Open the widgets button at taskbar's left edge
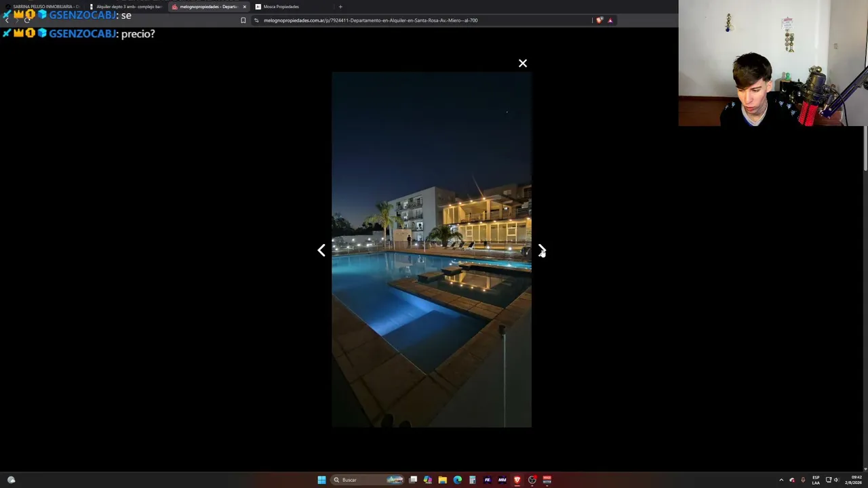Image resolution: width=868 pixels, height=488 pixels. tap(11, 480)
